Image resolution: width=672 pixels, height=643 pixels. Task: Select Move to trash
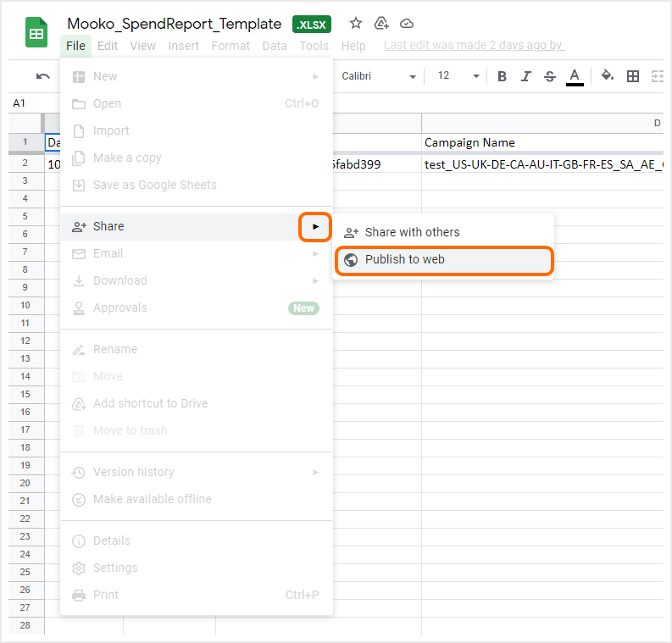(197, 430)
